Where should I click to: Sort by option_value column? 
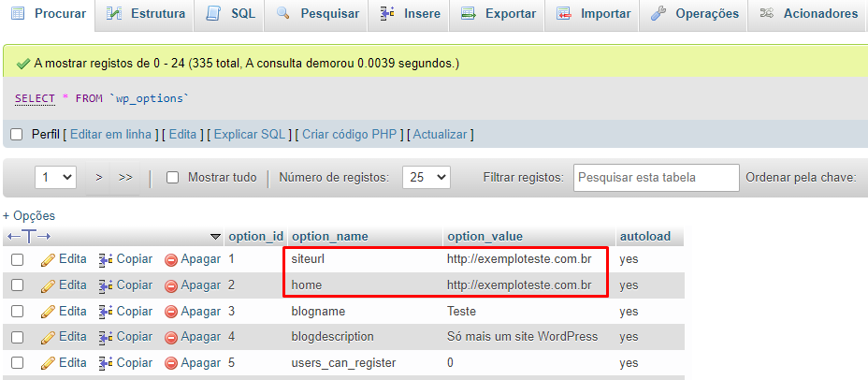[x=485, y=237]
